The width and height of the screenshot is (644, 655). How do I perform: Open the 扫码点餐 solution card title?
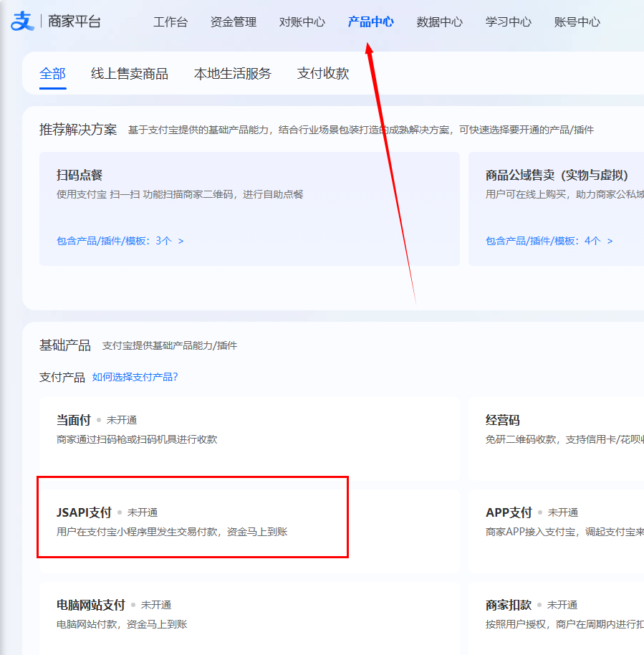coord(80,175)
